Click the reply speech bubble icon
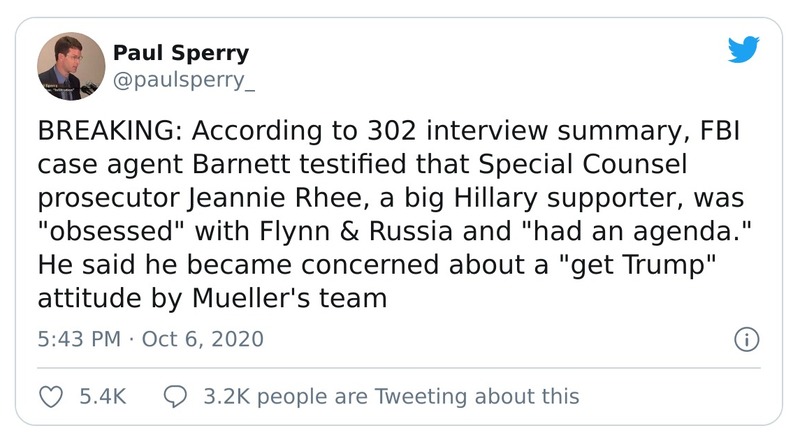Screen dimensions: 800x442 (174, 396)
